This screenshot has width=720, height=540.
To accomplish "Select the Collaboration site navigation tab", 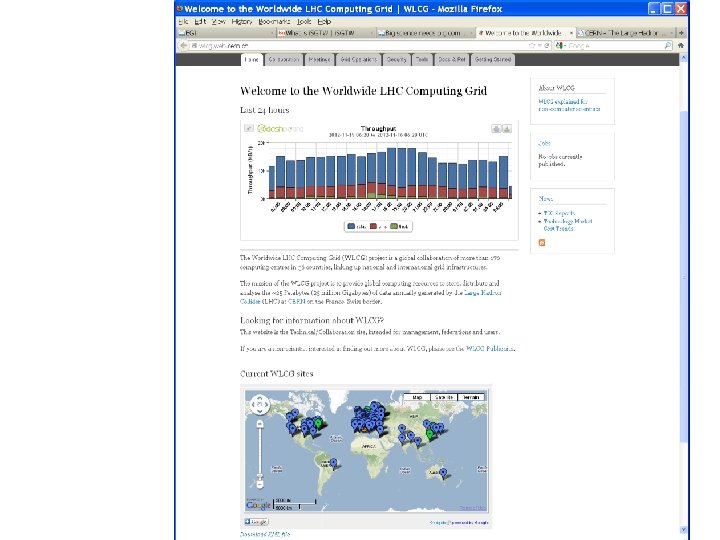I will (x=284, y=60).
